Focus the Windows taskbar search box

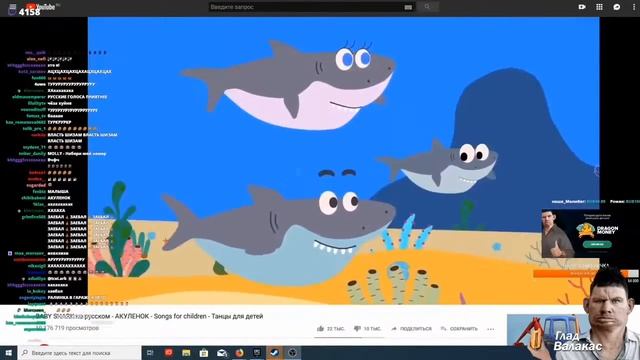pos(80,353)
